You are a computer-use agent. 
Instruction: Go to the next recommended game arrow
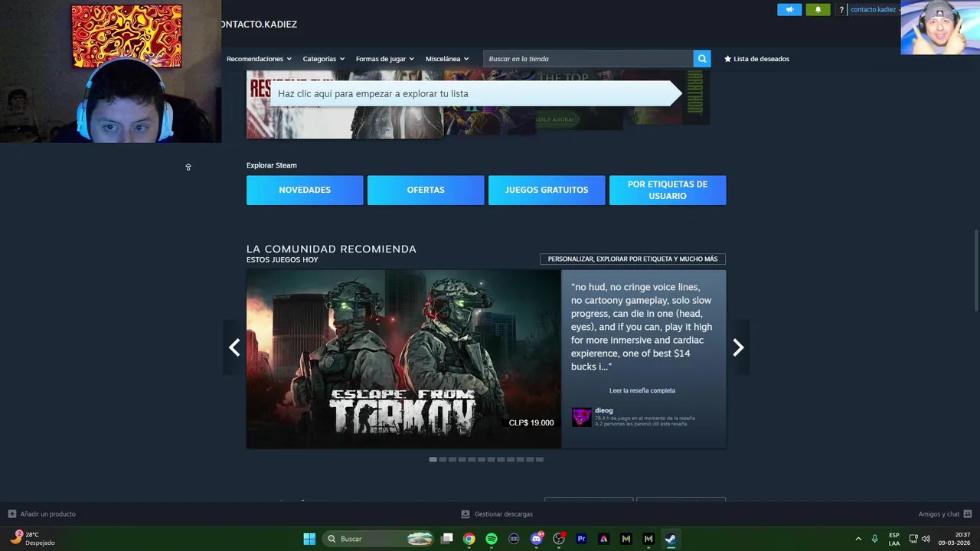pos(738,347)
